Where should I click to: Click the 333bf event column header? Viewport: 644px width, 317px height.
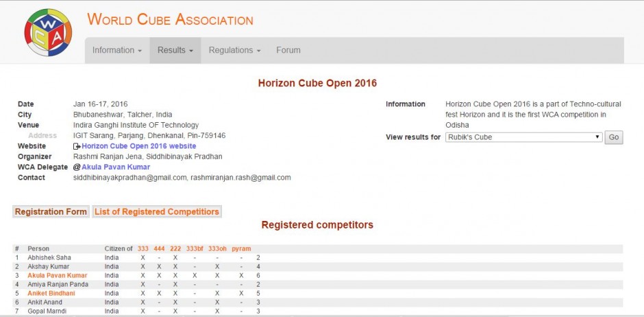coord(195,248)
